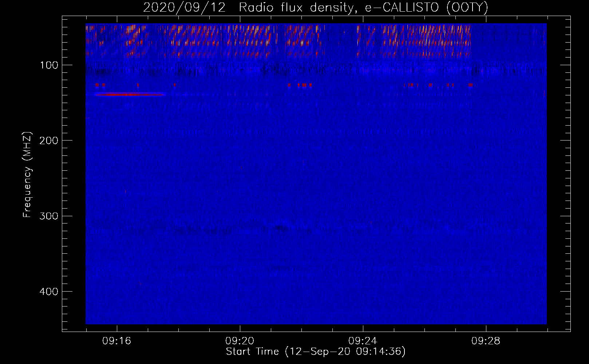This screenshot has width=589, height=364.
Task: Select the 300 frequency tick label
Action: pos(49,216)
